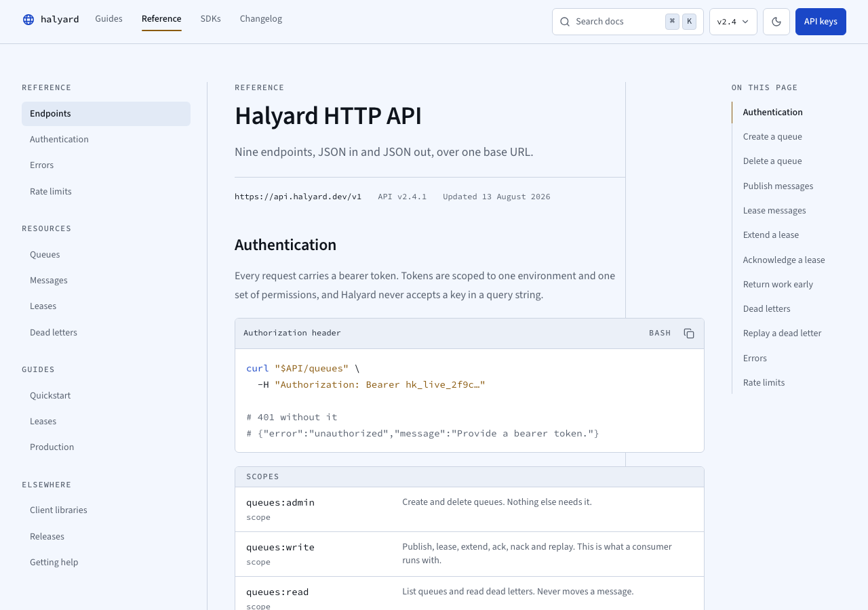Click the queues:write scope name
Viewport: 868px width, 610px height.
[x=280, y=548]
